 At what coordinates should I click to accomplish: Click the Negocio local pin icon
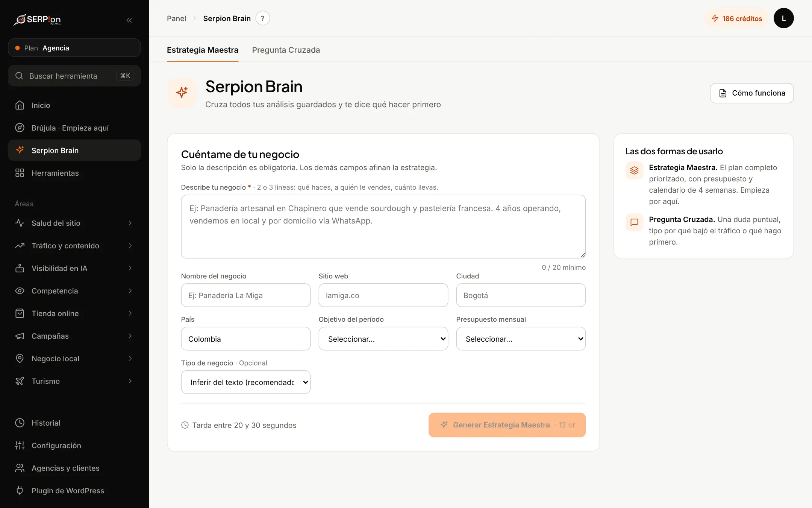(20, 358)
